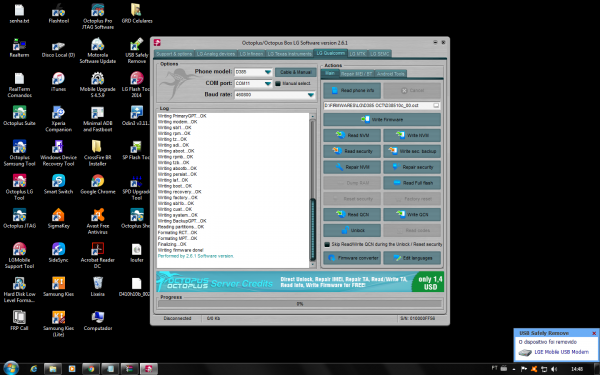Open the Firmware converter button
This screenshot has width=600, height=375.
pos(352,258)
